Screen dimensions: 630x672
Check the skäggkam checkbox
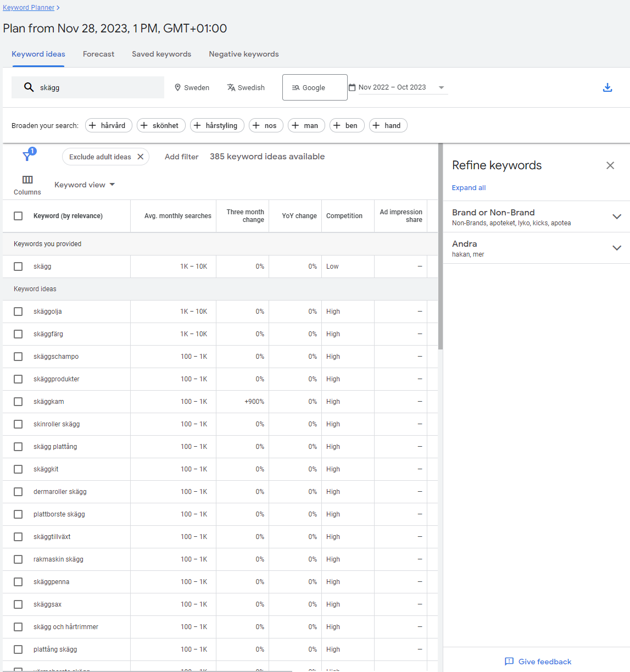[18, 402]
